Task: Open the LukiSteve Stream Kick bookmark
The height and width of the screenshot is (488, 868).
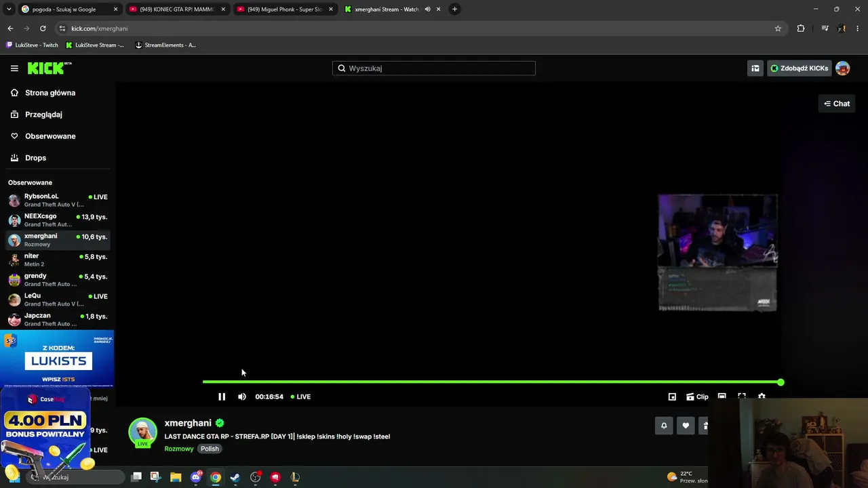Action: [x=95, y=45]
